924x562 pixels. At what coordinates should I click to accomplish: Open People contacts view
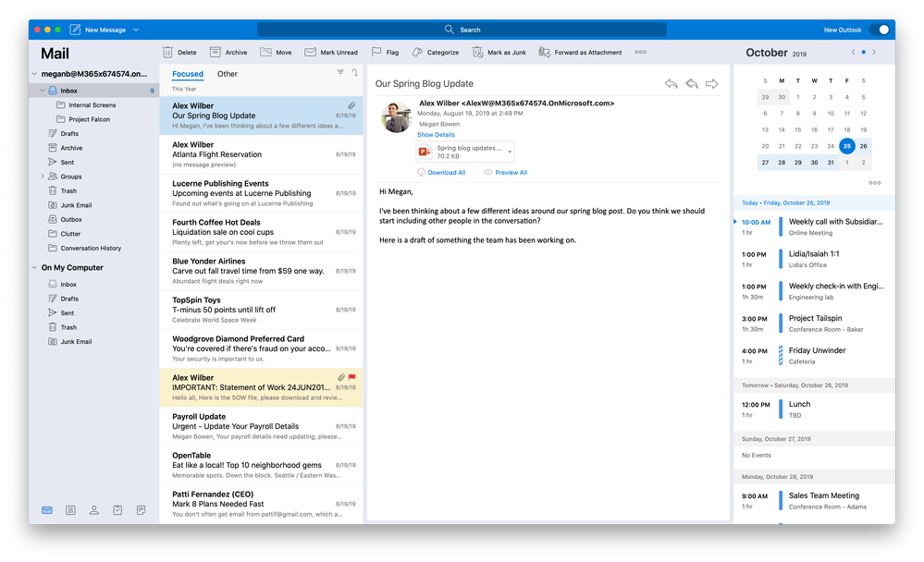[94, 510]
